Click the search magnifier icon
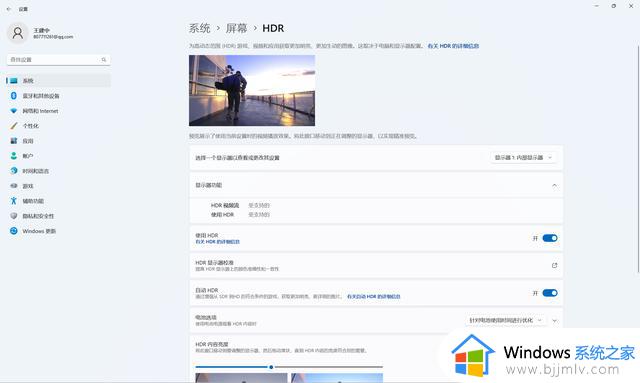640x383 pixels. [104, 60]
